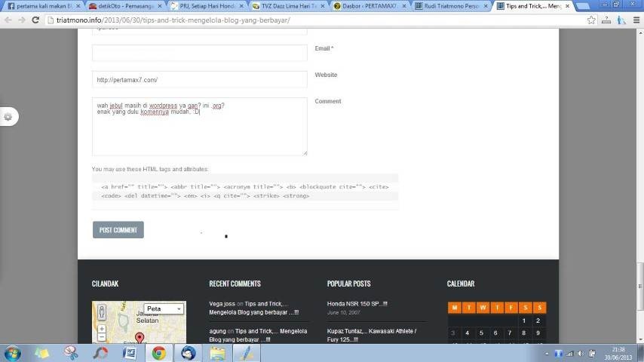Click inside the Email input field
This screenshot has height=362, width=644.
click(199, 53)
